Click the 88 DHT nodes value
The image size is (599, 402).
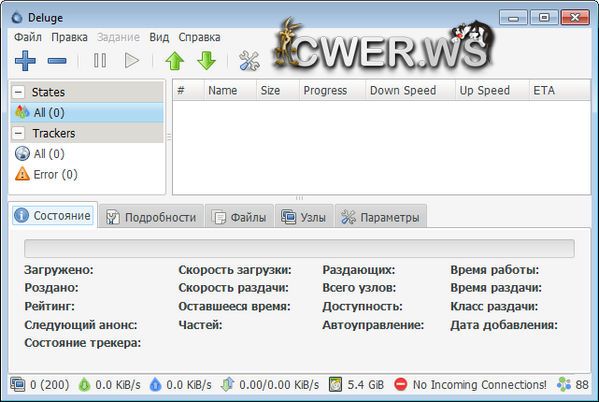[582, 385]
